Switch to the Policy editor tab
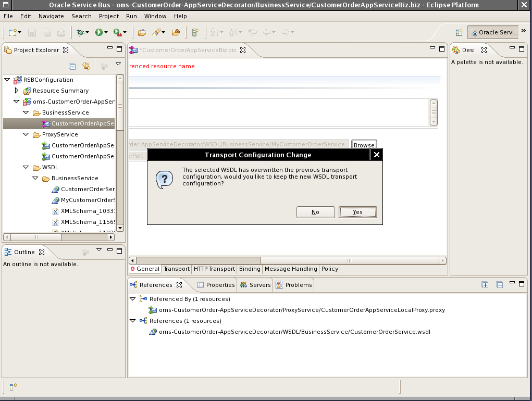The height and width of the screenshot is (401, 532). [x=330, y=269]
